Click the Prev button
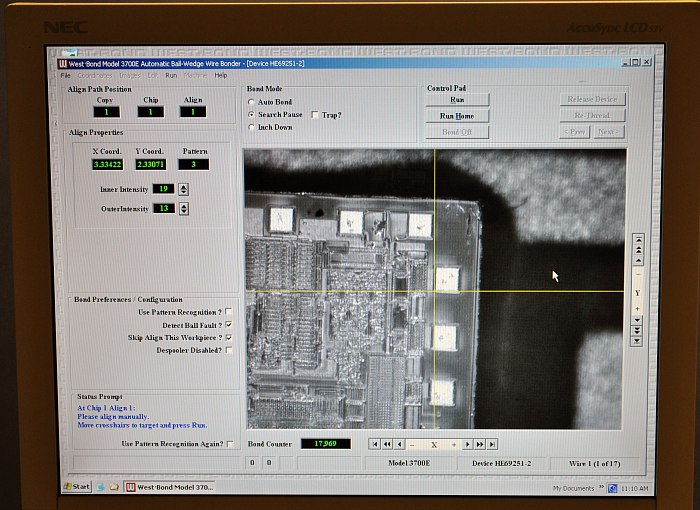This screenshot has width=700, height=510. 575,132
